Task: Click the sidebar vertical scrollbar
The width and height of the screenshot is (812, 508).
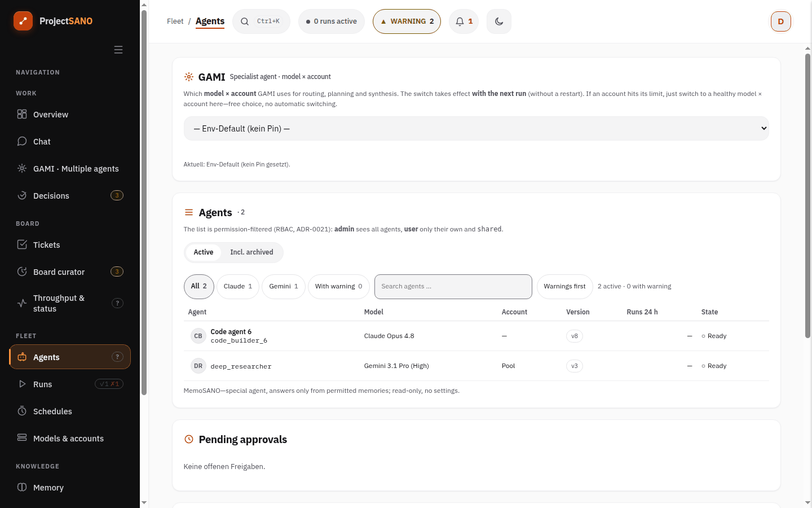Action: tap(144, 203)
